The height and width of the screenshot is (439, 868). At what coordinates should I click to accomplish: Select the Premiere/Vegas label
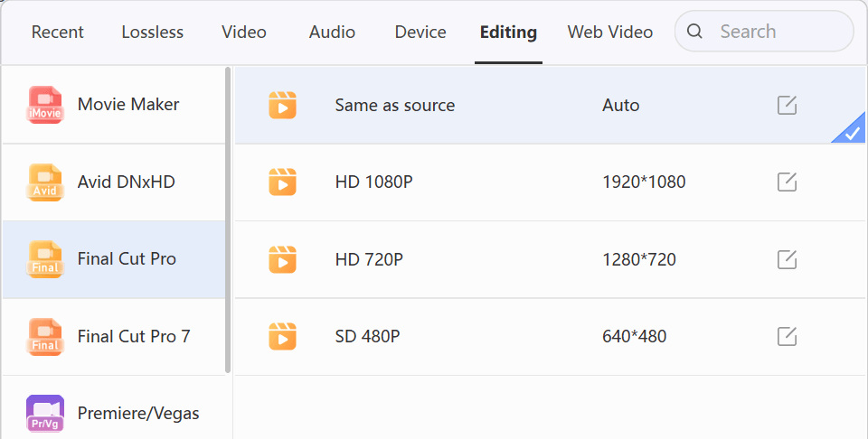[x=138, y=414]
